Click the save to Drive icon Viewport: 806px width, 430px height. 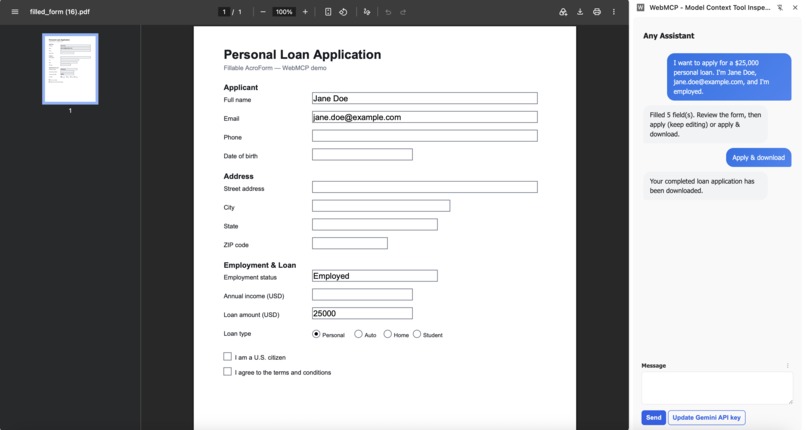(563, 11)
